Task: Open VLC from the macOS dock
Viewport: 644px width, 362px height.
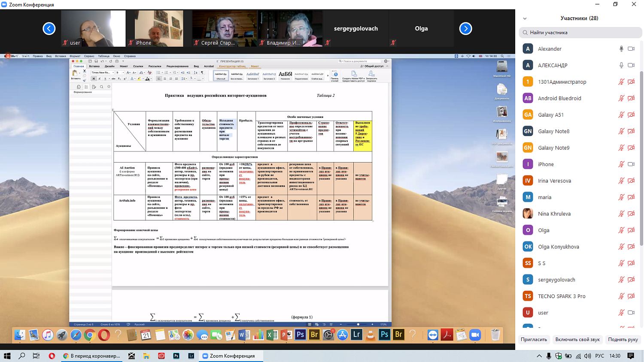Action: tap(371, 335)
